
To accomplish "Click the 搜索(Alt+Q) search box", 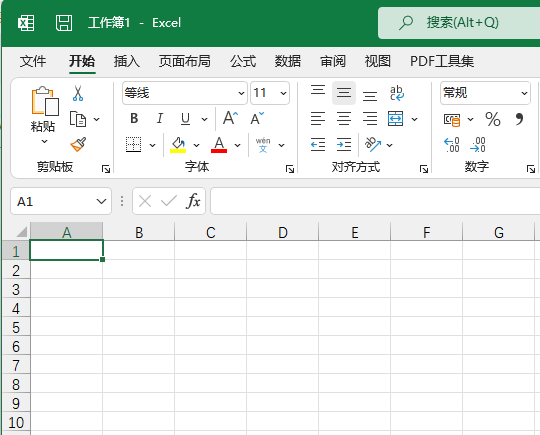I will pos(459,23).
